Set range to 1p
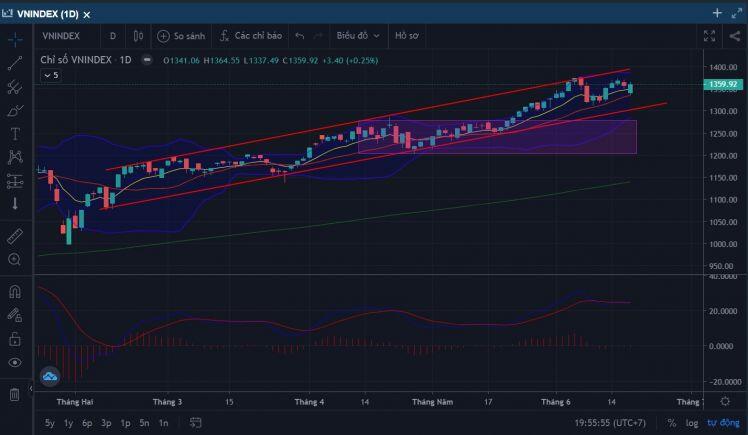This screenshot has width=748, height=435. [x=125, y=423]
